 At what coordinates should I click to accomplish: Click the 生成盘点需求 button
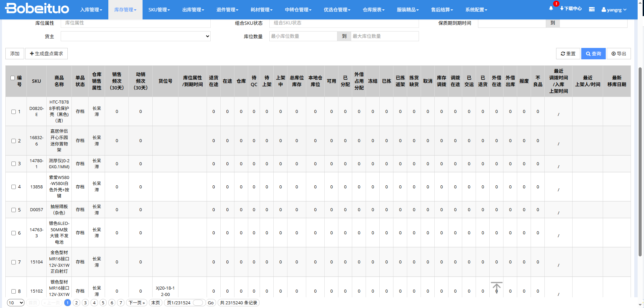click(x=46, y=54)
